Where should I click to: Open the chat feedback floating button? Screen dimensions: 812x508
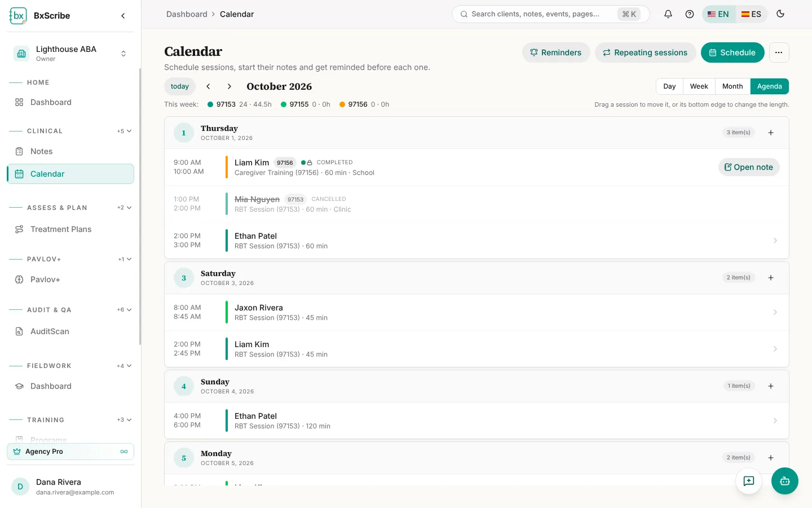coord(749,481)
